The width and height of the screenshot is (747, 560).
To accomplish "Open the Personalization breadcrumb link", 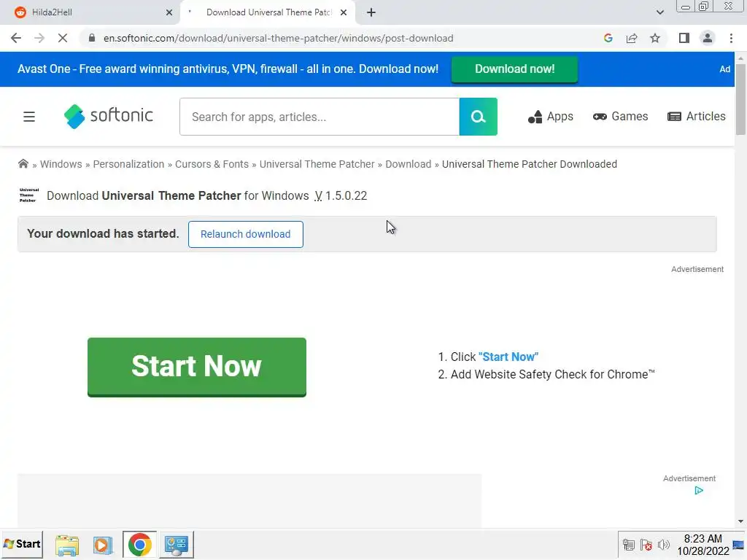I will click(x=128, y=164).
